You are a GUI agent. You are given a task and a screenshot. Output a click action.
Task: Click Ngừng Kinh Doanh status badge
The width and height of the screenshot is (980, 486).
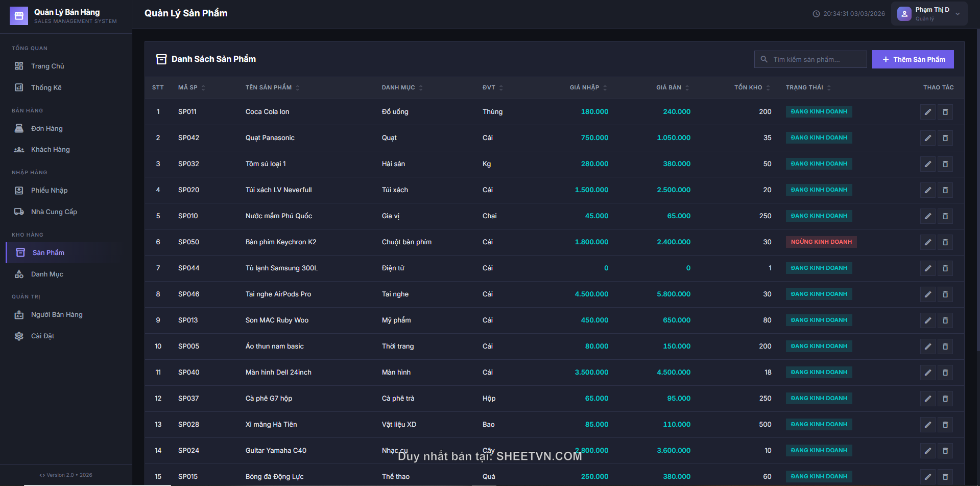point(821,242)
